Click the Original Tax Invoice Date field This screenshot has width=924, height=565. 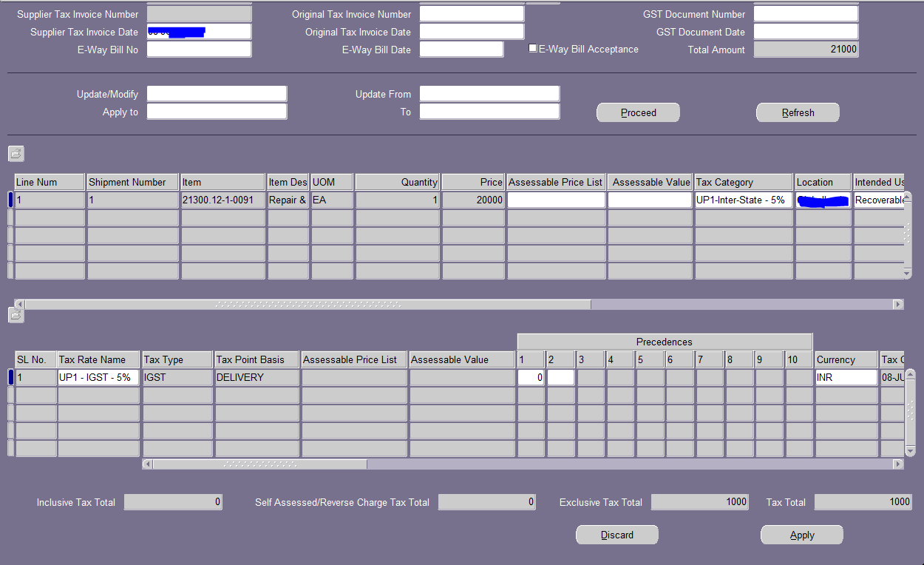point(471,31)
